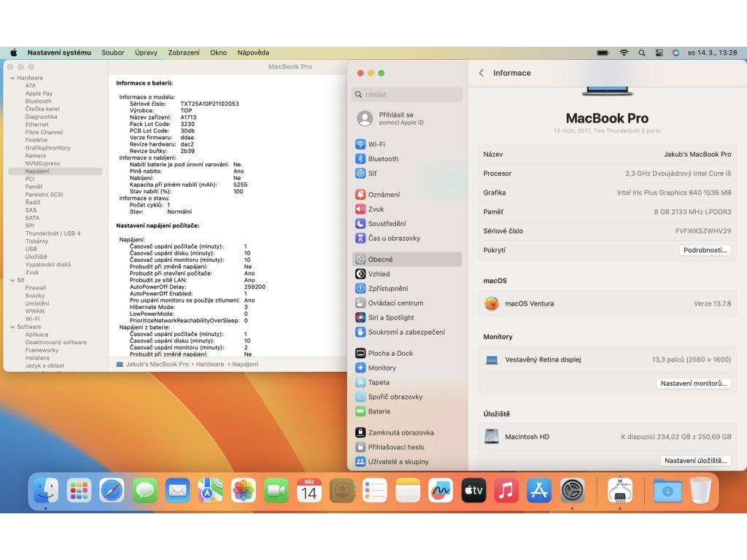Go back using the Informace back arrow
Image resolution: width=747 pixels, height=560 pixels.
481,73
